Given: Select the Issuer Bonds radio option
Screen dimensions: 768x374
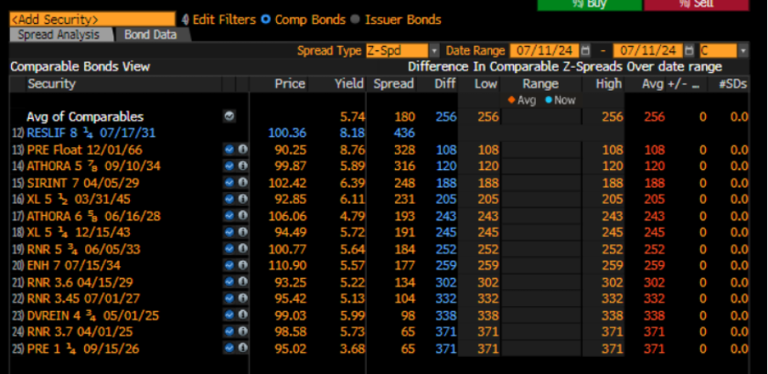Looking at the screenshot, I should coord(356,20).
